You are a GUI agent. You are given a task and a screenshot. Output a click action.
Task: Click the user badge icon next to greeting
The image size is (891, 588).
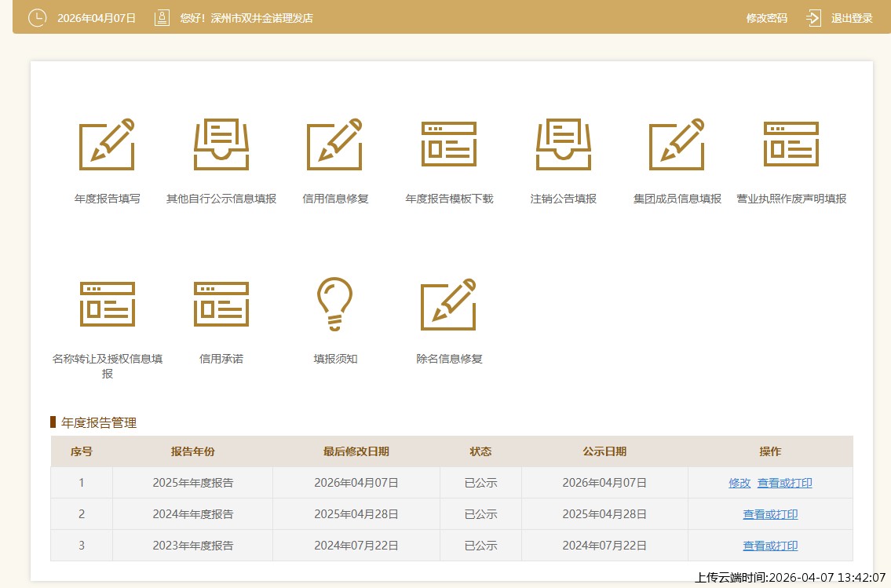[x=161, y=16]
